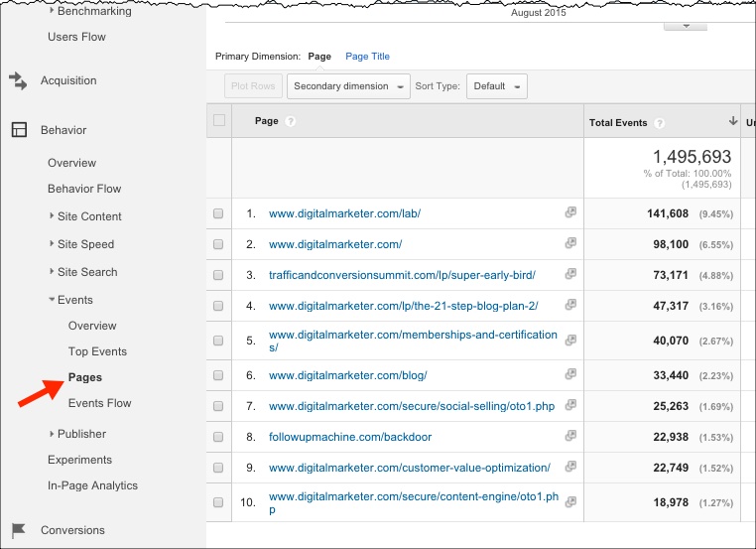Screen dimensions: 756x549
Task: Open Conversions section label
Action: (72, 530)
